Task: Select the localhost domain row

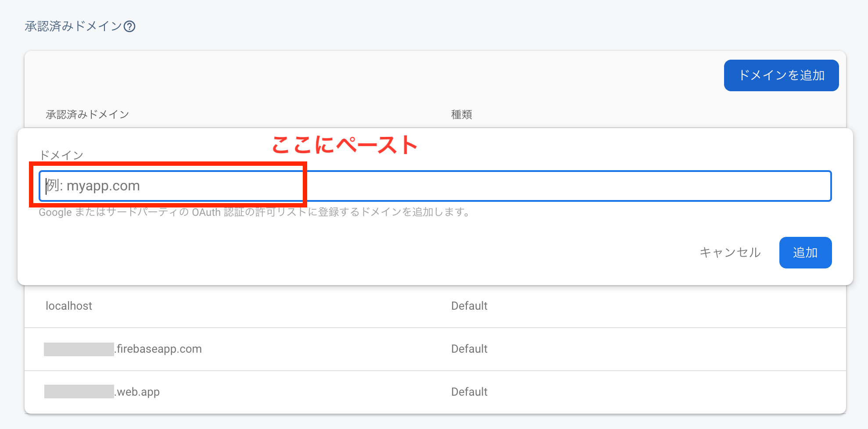Action: (69, 306)
